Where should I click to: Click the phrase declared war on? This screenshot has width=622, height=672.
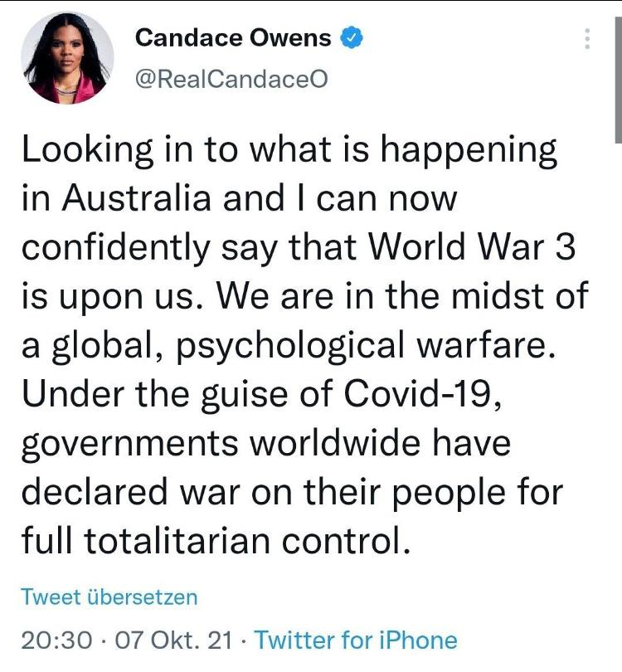pos(157,492)
